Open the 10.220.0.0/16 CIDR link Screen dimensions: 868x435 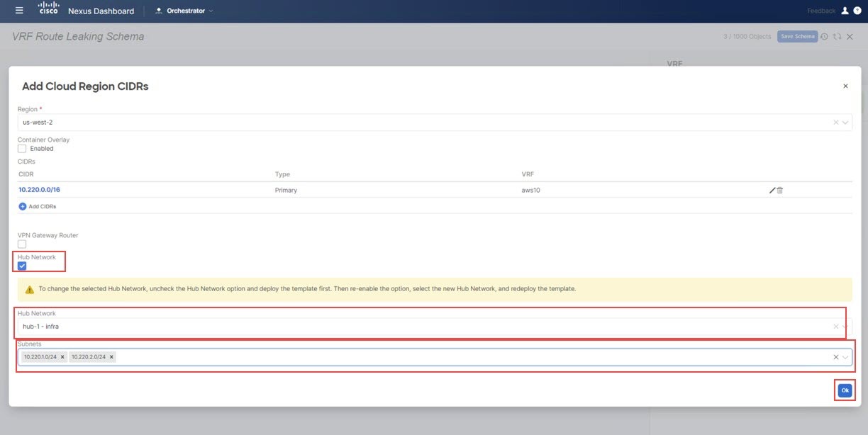click(39, 190)
